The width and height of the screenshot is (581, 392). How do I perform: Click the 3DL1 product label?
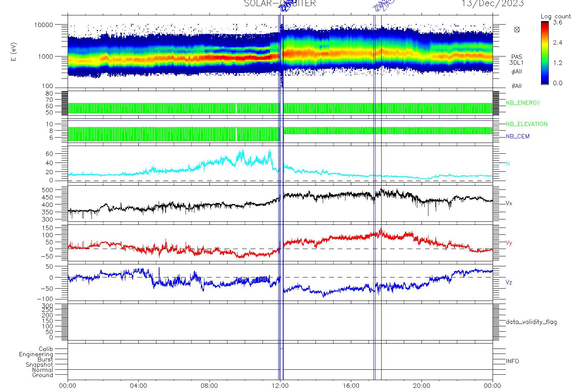[x=516, y=62]
